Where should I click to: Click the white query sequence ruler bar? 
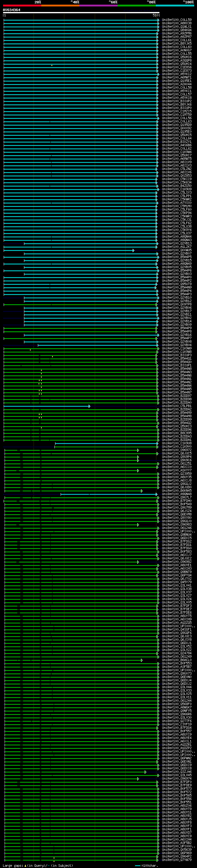(x=81, y=12)
